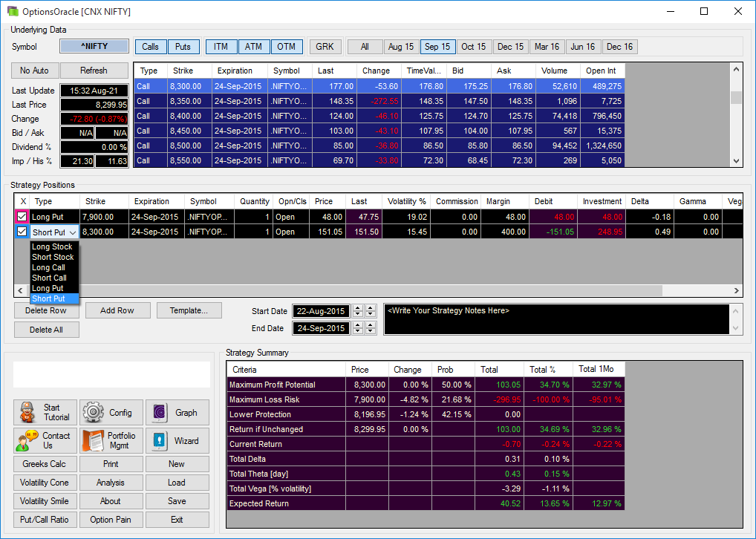Click the Delete Row button
This screenshot has height=539, width=756.
tap(46, 310)
